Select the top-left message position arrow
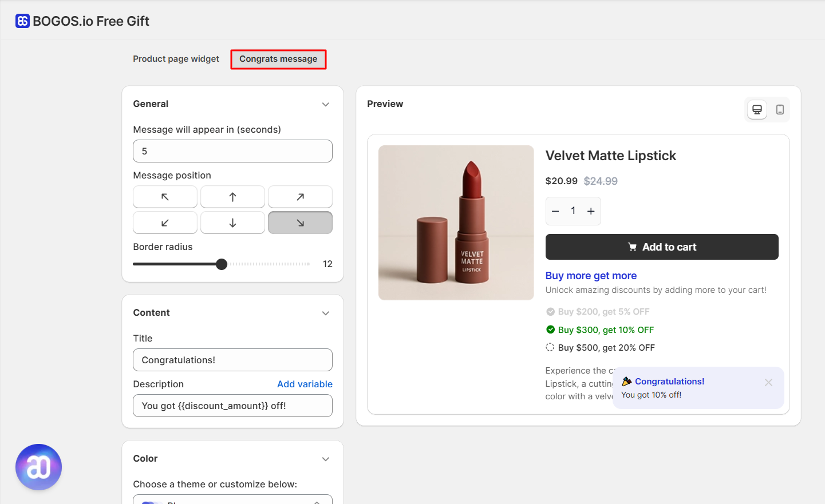Image resolution: width=825 pixels, height=504 pixels. point(165,196)
